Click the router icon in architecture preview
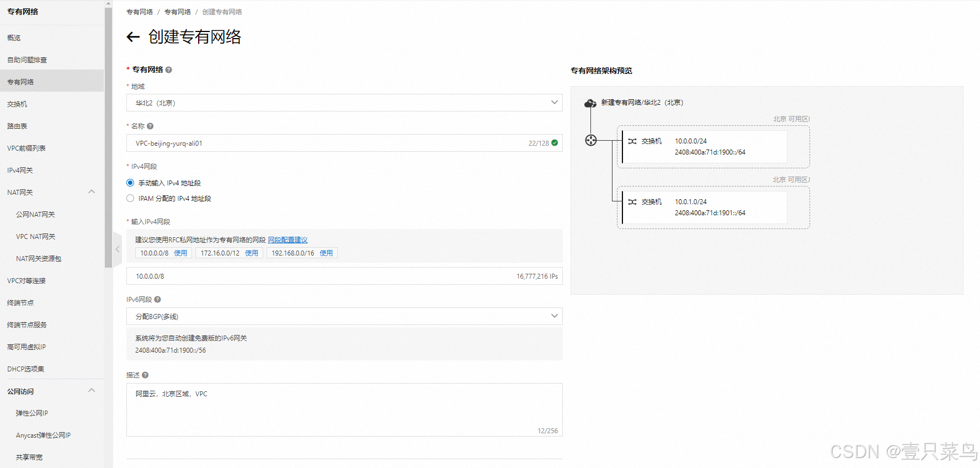 tap(591, 140)
